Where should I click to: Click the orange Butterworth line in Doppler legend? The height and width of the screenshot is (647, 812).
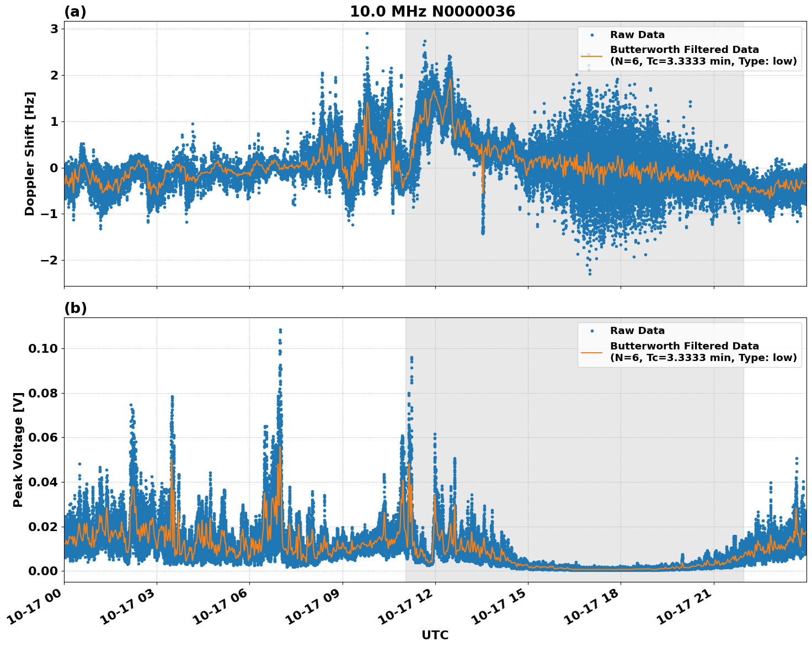591,56
